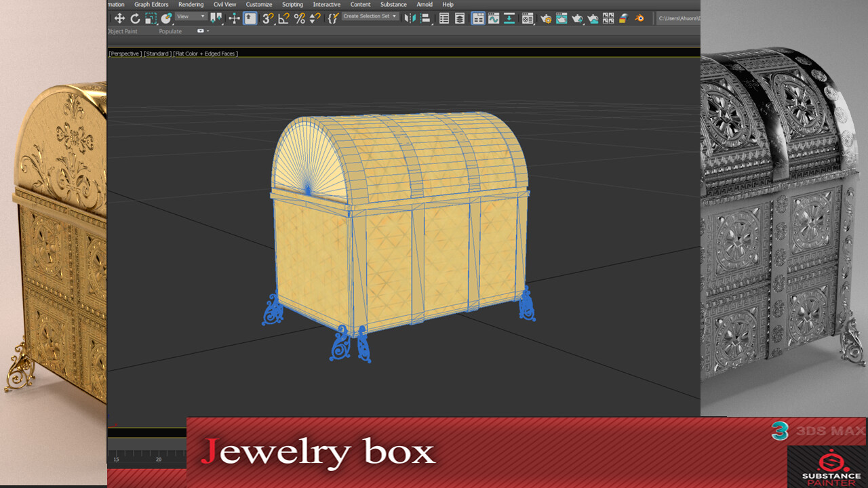Screen dimensions: 868x488
Task: Open the Rendering menu
Action: pos(191,5)
